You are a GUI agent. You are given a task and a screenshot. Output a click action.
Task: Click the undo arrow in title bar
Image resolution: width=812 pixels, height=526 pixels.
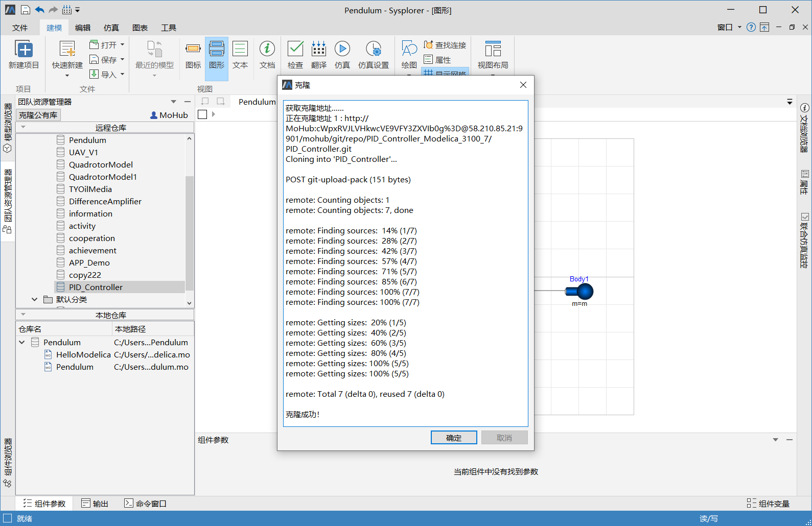click(40, 10)
